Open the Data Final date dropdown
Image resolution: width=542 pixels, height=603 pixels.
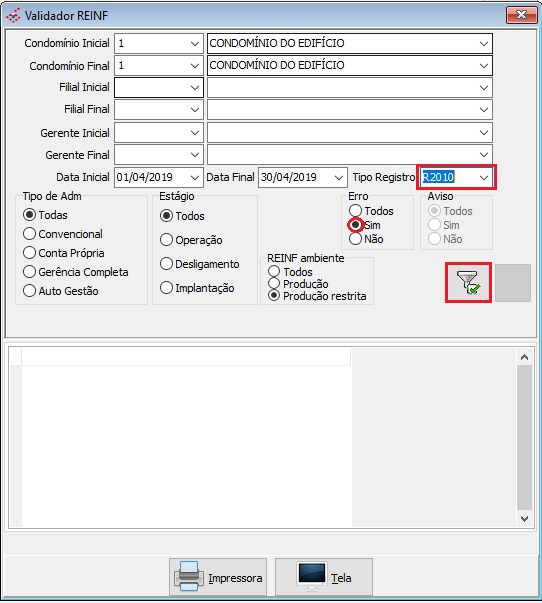(339, 177)
